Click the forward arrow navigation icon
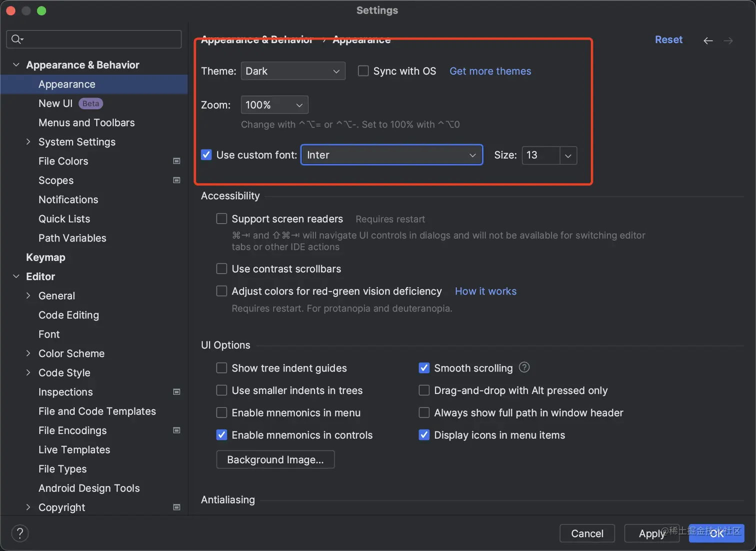This screenshot has width=756, height=551. (728, 40)
